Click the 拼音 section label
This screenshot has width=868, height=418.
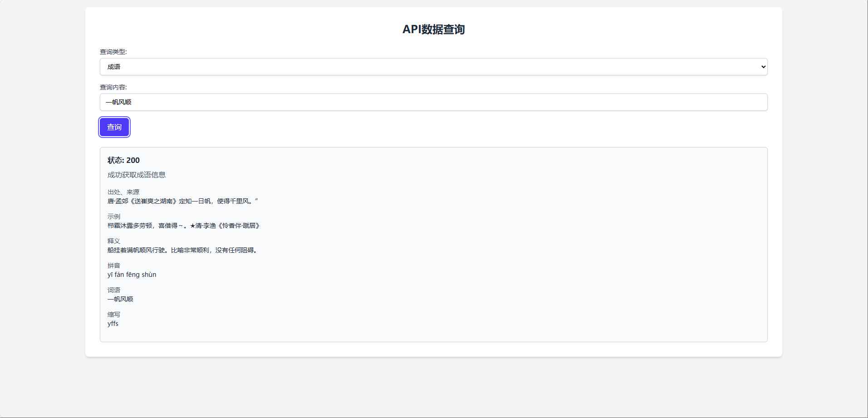pyautogui.click(x=113, y=266)
